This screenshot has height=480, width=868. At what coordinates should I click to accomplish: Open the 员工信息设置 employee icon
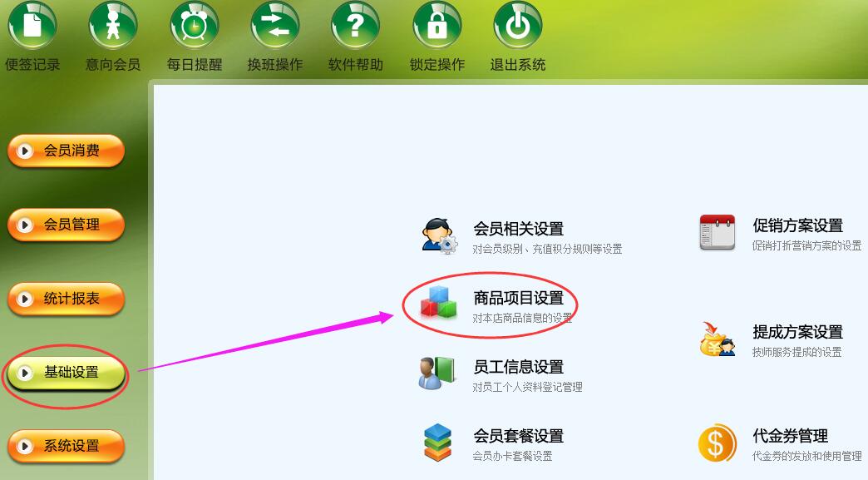coord(436,373)
